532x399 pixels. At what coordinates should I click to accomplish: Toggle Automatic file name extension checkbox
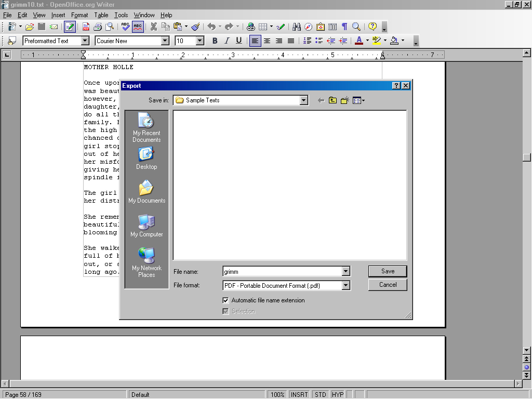click(225, 300)
